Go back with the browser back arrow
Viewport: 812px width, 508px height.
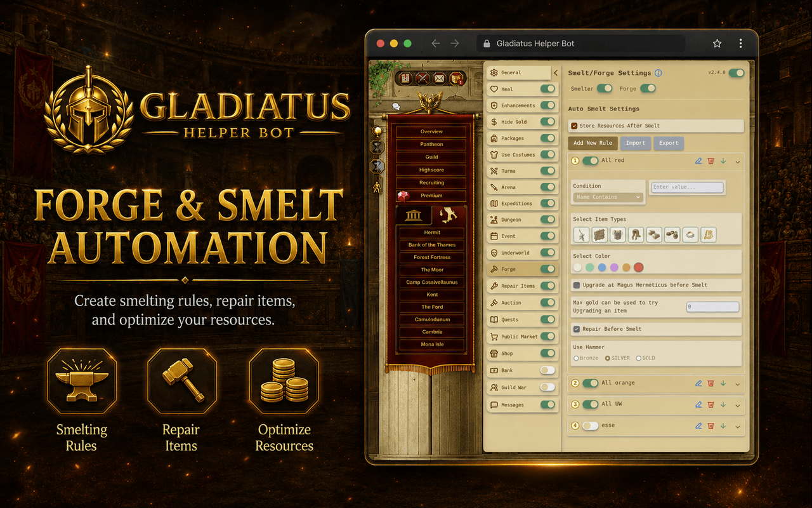click(435, 44)
